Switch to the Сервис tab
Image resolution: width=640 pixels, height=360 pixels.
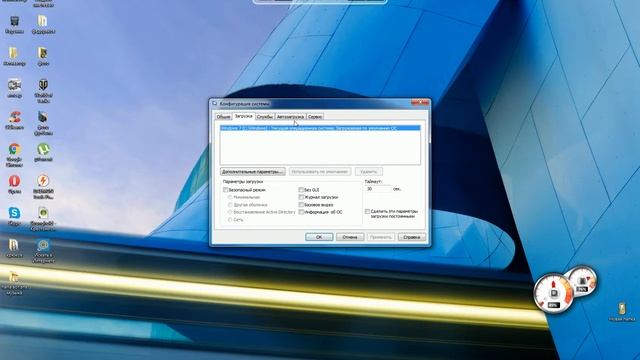(x=315, y=117)
